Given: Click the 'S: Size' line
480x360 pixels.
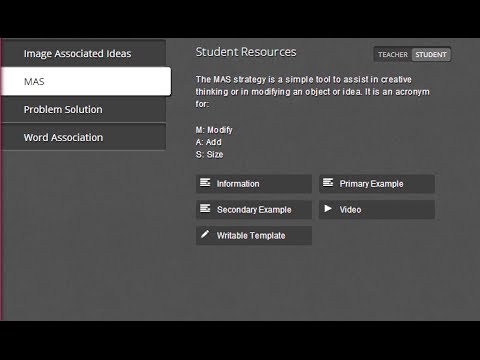Looking at the screenshot, I should click(209, 154).
